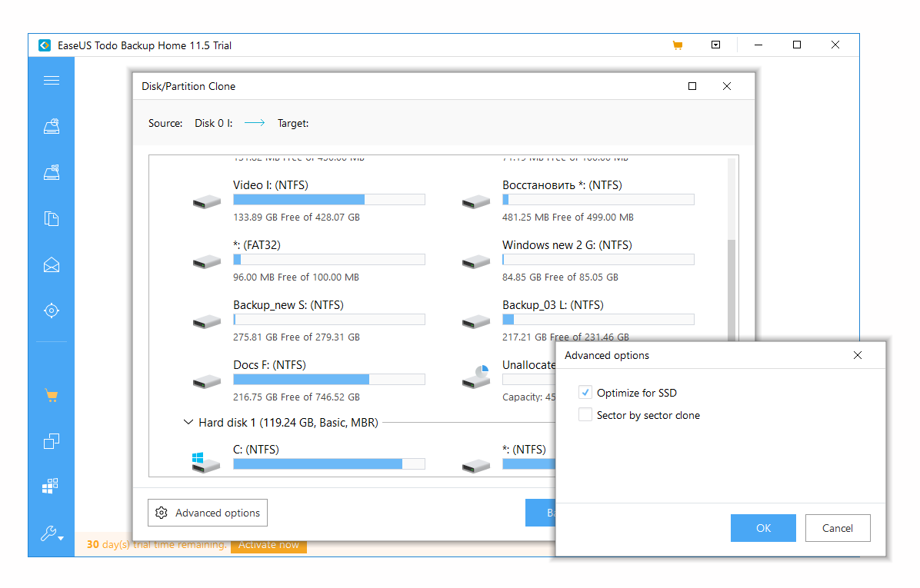Click the C: (NTFS) usage bar
Viewport: 920px width, 588px height.
coord(329,463)
